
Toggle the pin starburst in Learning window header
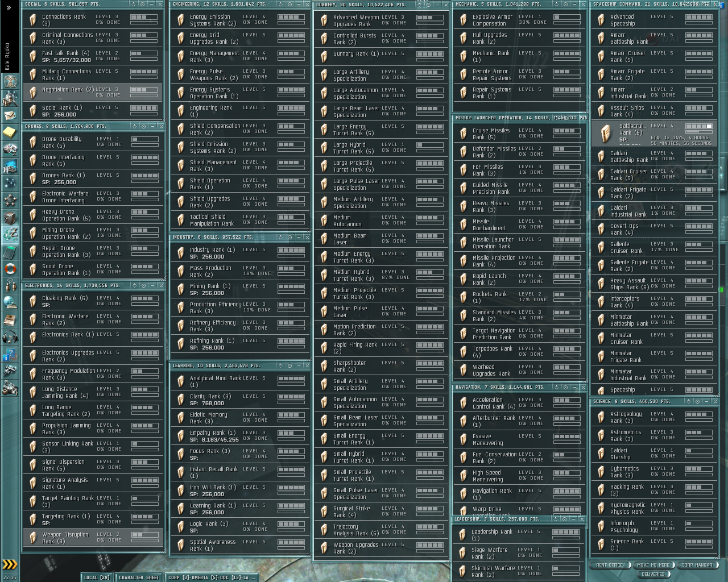coord(280,365)
